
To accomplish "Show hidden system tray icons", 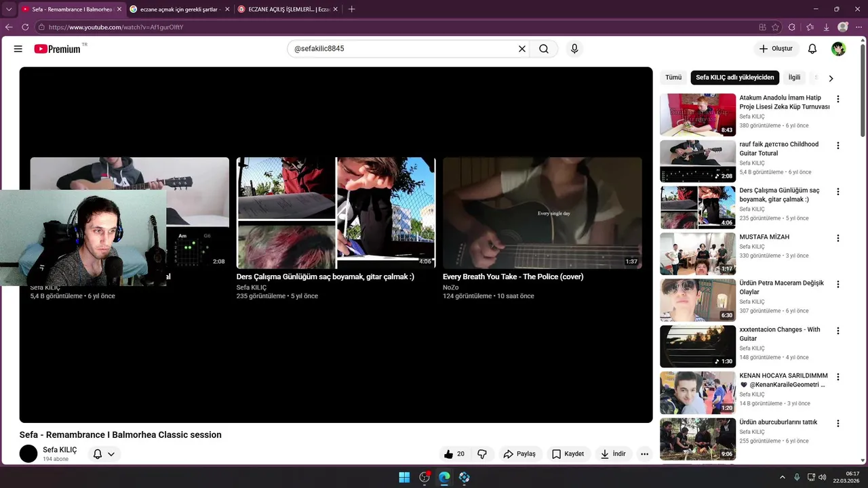I will point(782,477).
